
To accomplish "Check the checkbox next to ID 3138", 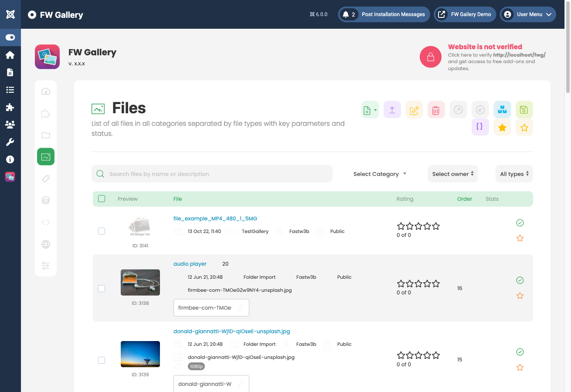I will pyautogui.click(x=102, y=288).
